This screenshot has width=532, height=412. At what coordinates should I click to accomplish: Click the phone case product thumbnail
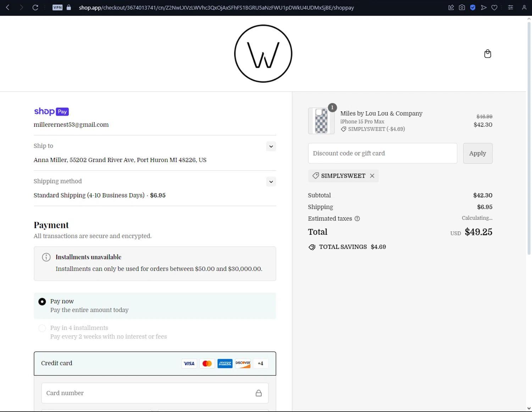click(x=321, y=121)
